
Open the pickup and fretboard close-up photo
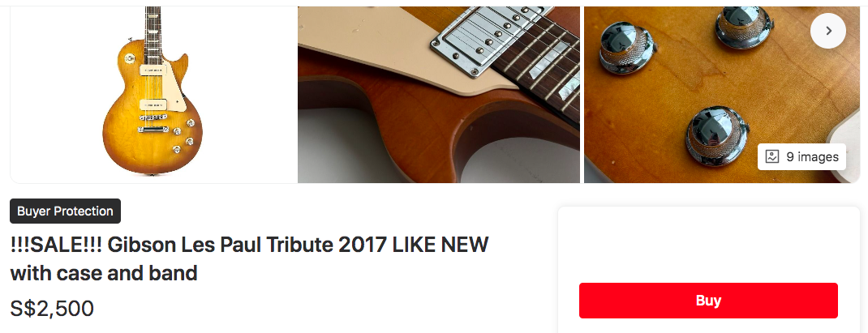(438, 94)
